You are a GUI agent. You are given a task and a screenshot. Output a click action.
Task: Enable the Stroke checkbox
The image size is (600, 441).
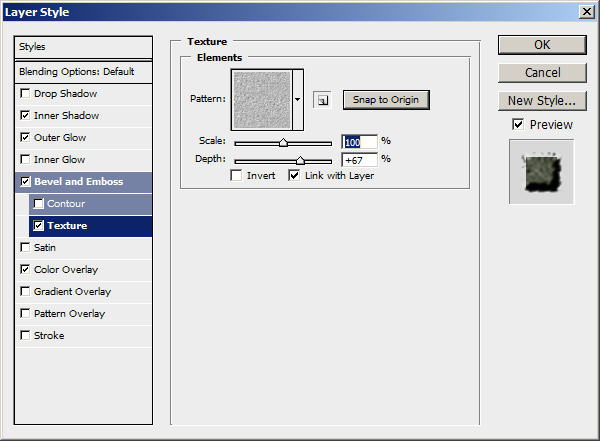(x=25, y=335)
